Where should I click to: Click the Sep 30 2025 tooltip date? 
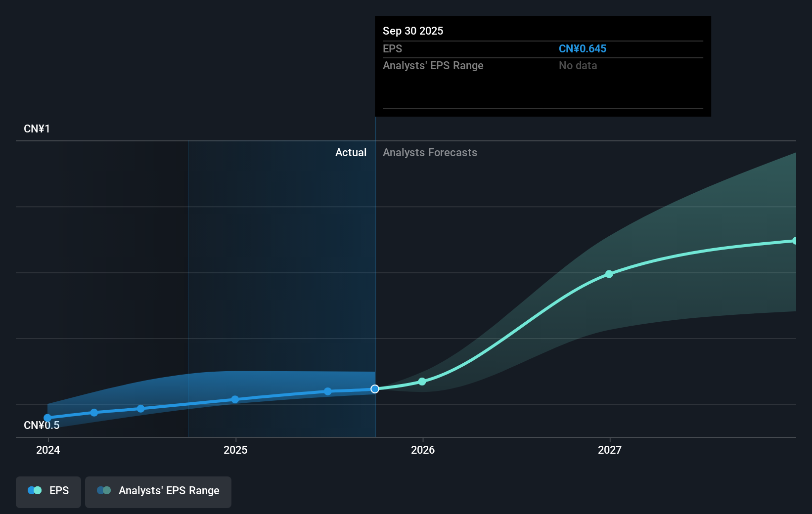pyautogui.click(x=413, y=31)
